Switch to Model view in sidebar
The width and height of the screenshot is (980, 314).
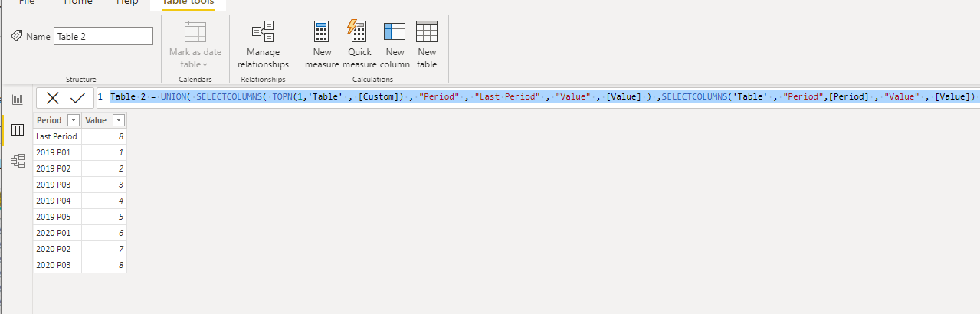(x=17, y=161)
